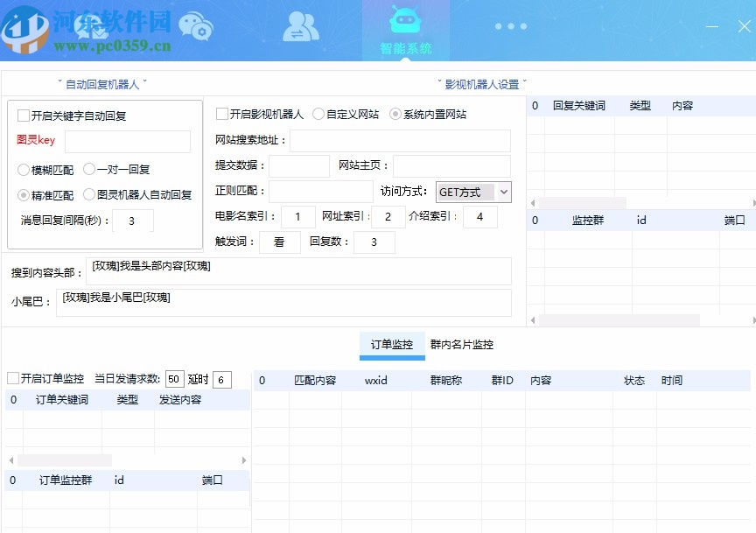Click the 网站主页 input field
Viewport: 756px width, 533px height.
[451, 166]
